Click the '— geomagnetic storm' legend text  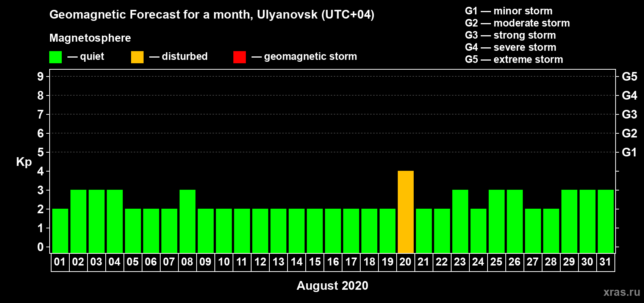[304, 56]
